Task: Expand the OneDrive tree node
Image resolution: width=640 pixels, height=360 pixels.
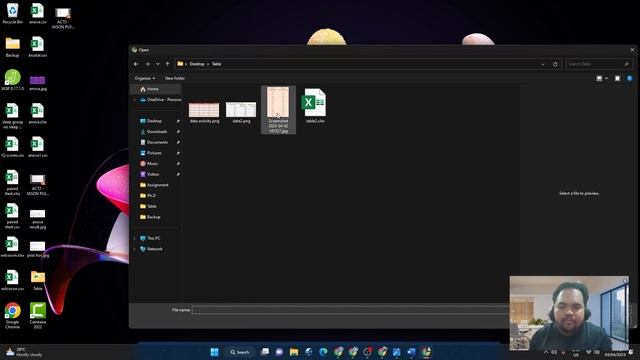Action: (x=135, y=100)
